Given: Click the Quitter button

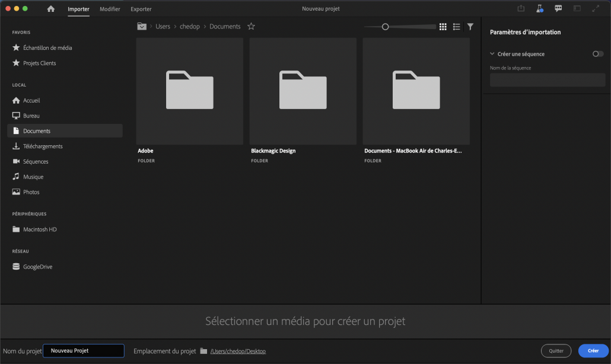Looking at the screenshot, I should [x=556, y=351].
